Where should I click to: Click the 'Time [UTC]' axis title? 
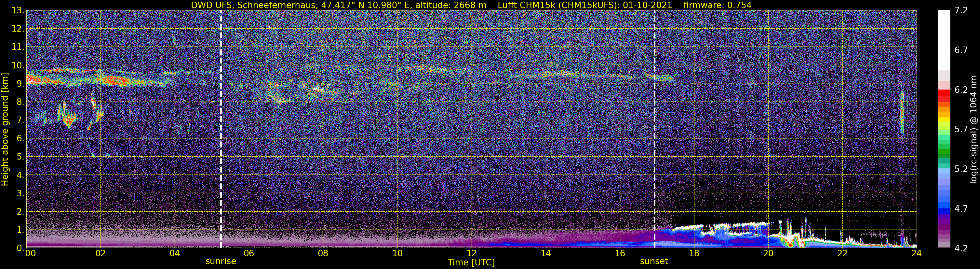point(471,262)
